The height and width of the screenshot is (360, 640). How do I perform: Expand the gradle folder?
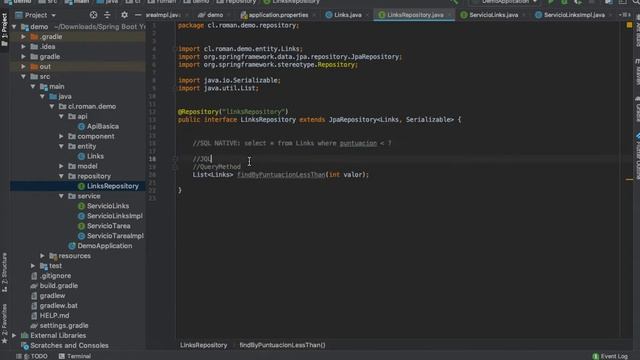[23, 57]
